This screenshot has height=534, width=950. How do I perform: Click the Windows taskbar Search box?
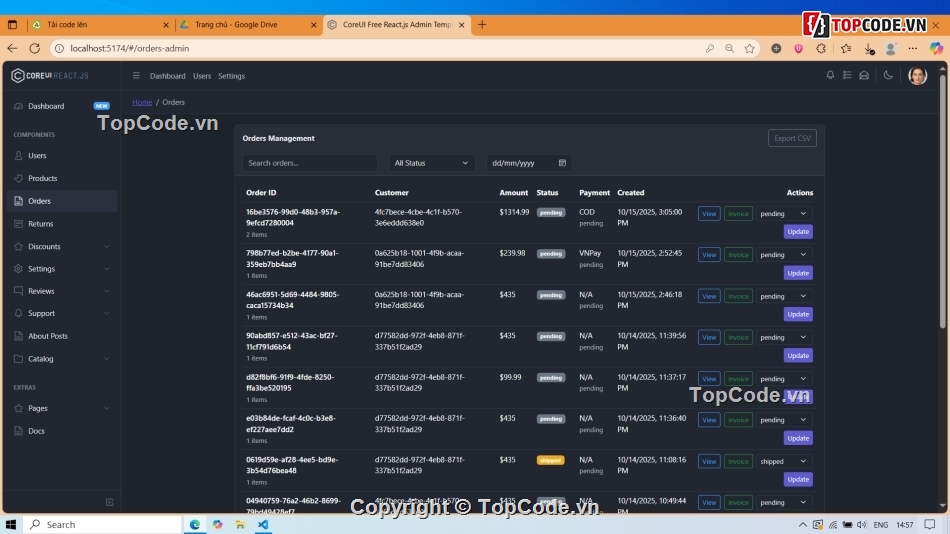coord(102,524)
